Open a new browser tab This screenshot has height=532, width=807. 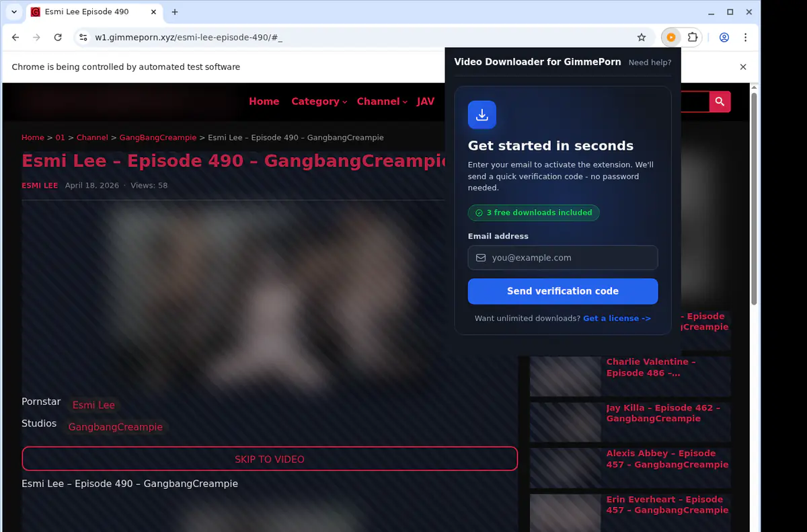(x=175, y=12)
